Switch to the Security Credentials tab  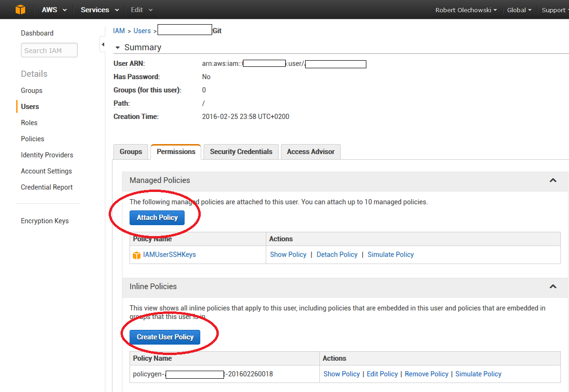click(241, 152)
